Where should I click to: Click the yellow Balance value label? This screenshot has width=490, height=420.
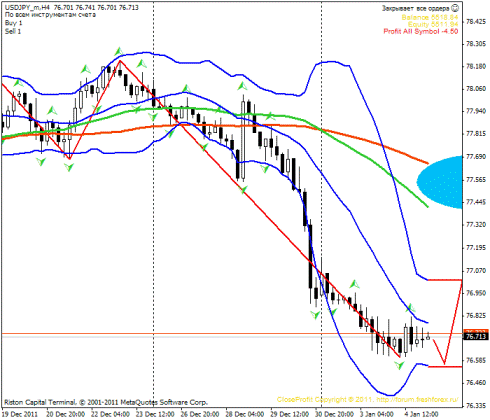coord(430,17)
